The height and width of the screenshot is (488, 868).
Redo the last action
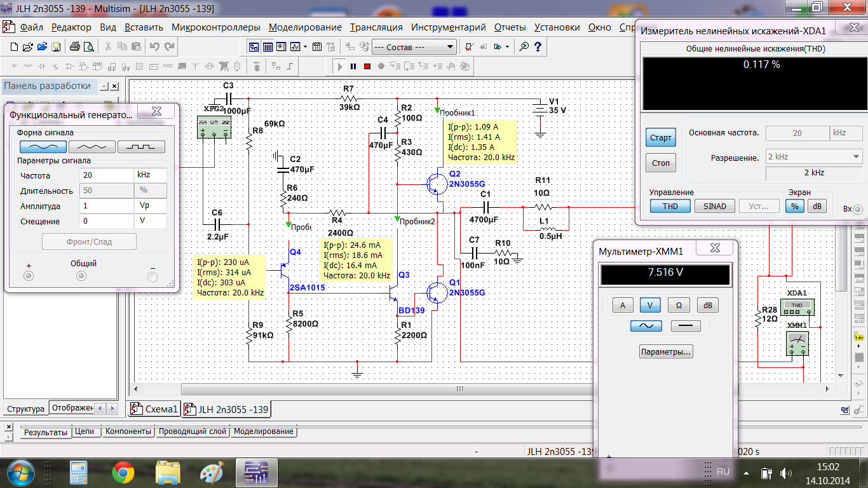169,47
